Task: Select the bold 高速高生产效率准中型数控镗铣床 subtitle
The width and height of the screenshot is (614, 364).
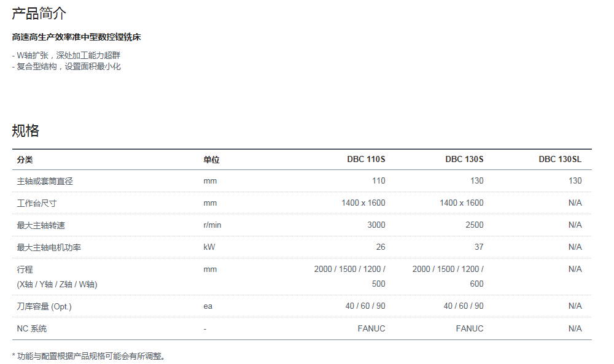Action: click(x=77, y=37)
